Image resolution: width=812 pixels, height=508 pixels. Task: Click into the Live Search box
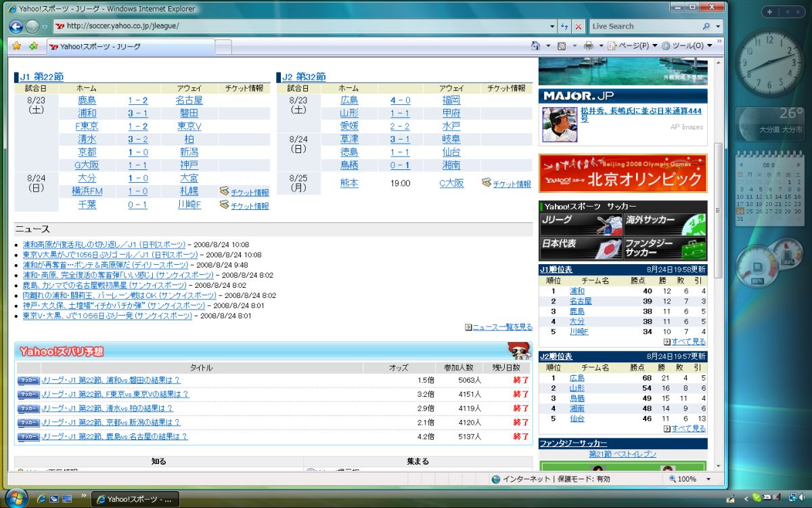(x=644, y=26)
